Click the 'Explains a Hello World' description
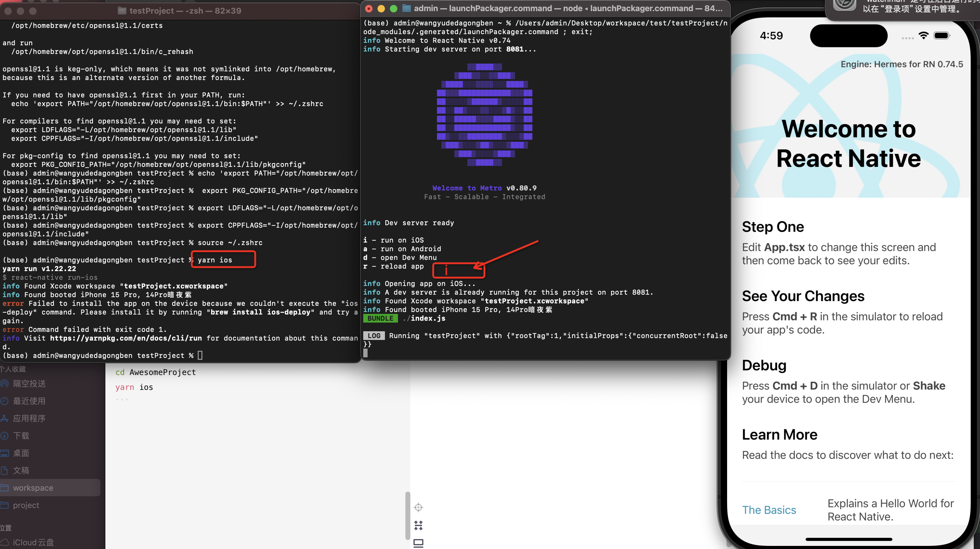Image resolution: width=980 pixels, height=549 pixels. [891, 510]
